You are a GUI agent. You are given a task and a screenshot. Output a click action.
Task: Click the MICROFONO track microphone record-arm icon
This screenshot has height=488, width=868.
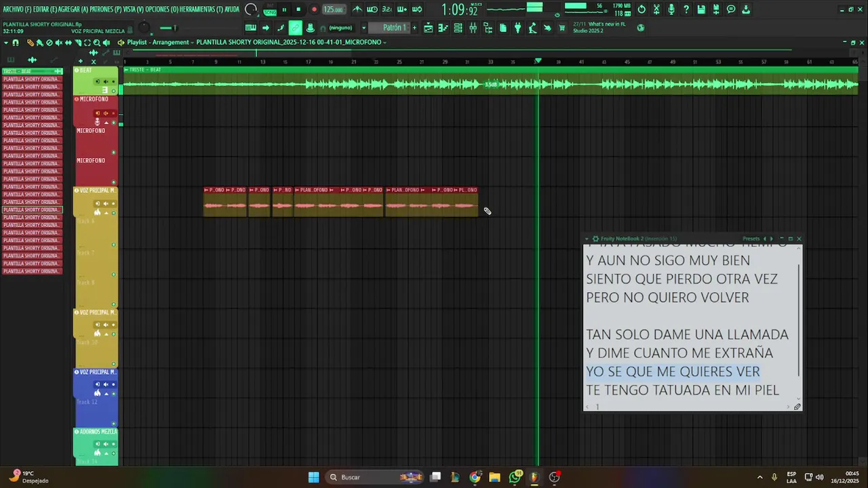pyautogui.click(x=97, y=121)
